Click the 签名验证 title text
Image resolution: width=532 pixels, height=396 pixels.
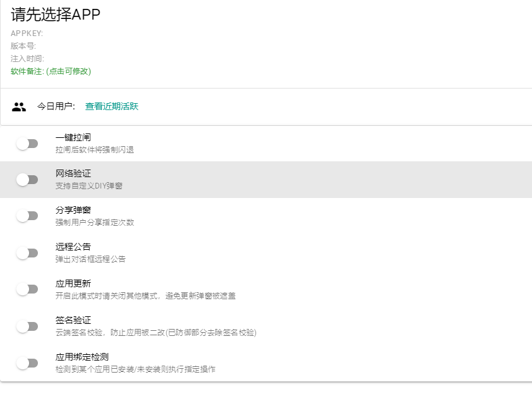coord(73,320)
